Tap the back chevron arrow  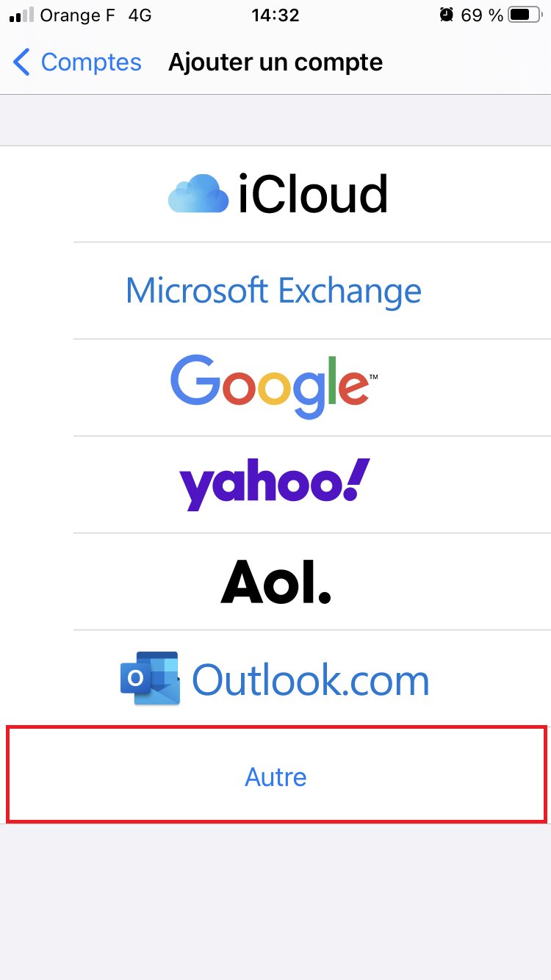coord(22,62)
